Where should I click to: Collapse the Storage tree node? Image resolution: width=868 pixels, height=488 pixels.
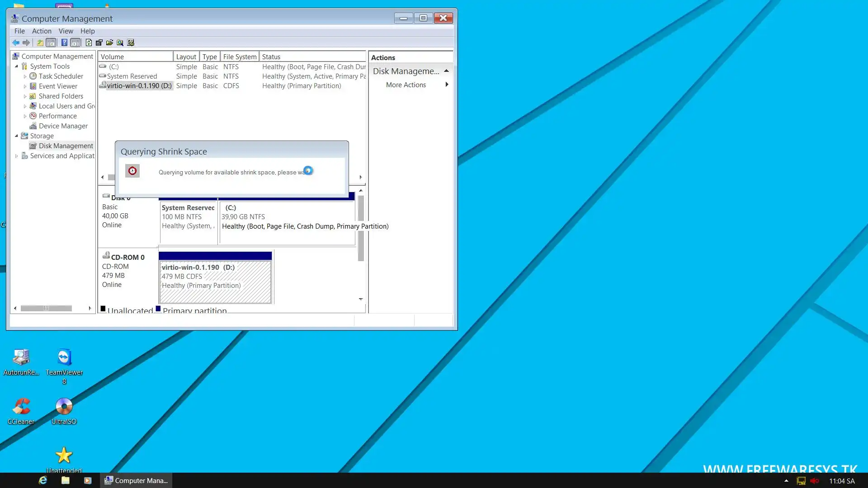pos(17,136)
